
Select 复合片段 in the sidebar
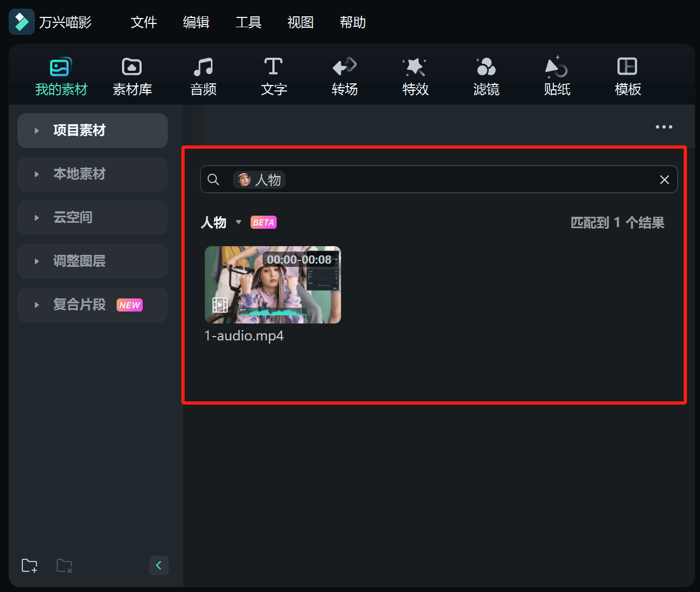tap(93, 305)
